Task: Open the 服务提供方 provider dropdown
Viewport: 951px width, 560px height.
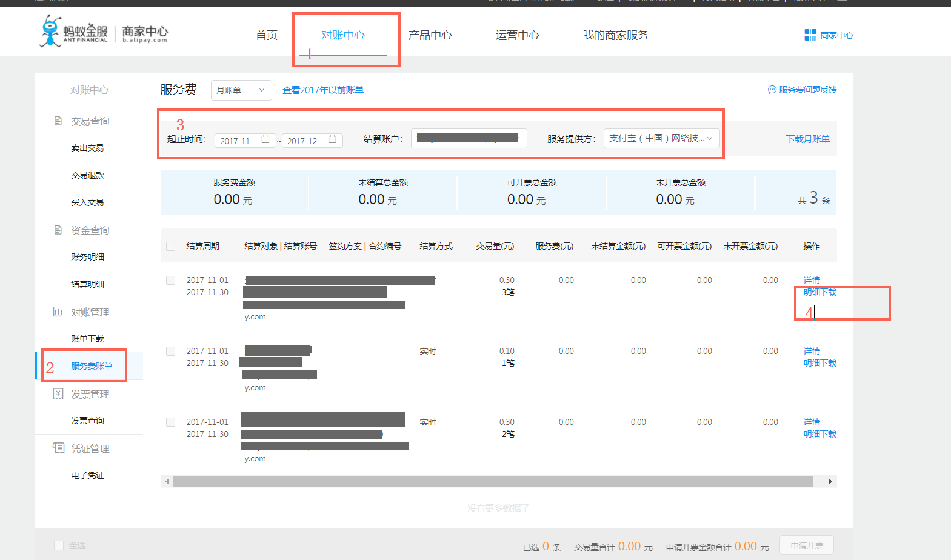Action: coord(661,138)
